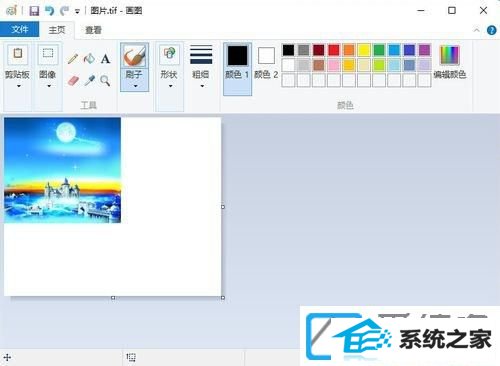This screenshot has height=366, width=500.
Task: Click the Save icon in title bar
Action: pyautogui.click(x=34, y=11)
